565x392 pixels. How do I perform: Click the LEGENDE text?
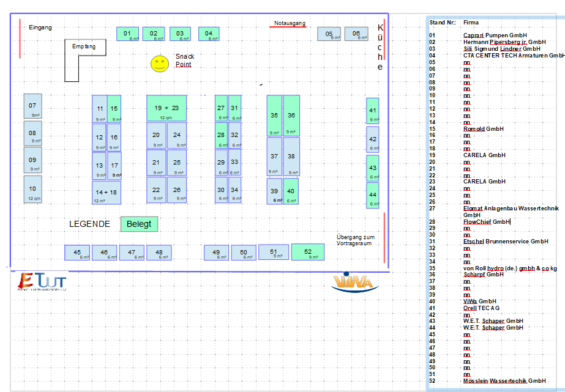coord(90,224)
